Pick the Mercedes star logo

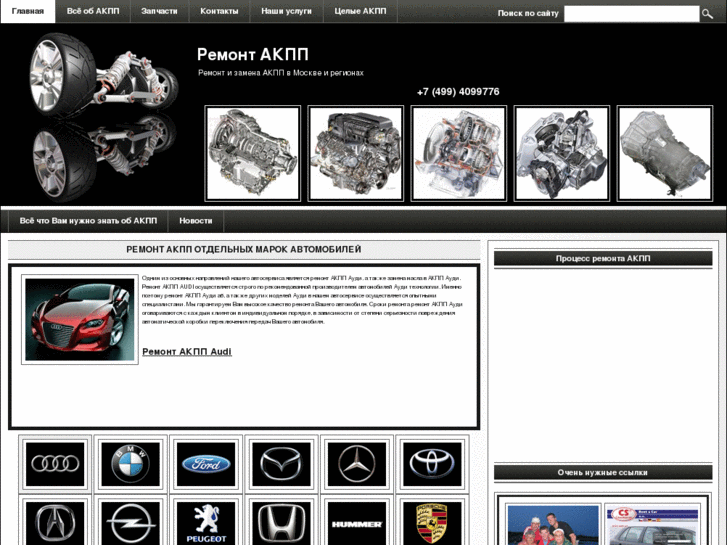pyautogui.click(x=357, y=464)
